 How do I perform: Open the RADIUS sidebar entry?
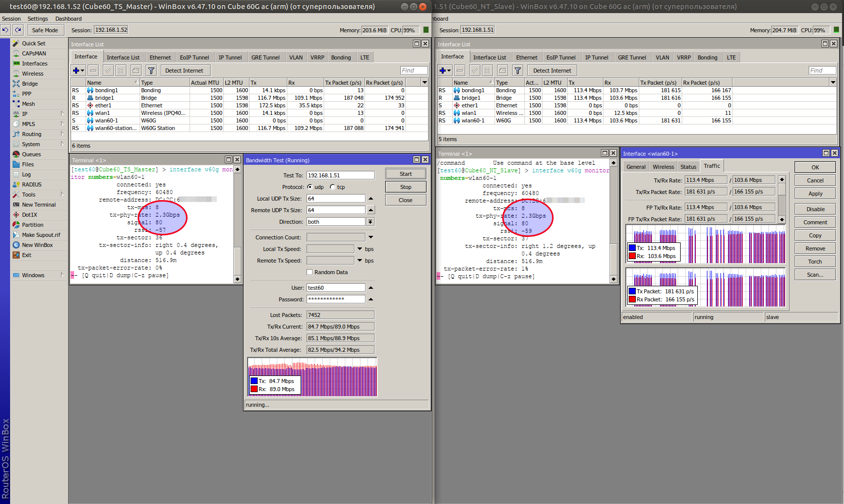click(x=31, y=184)
